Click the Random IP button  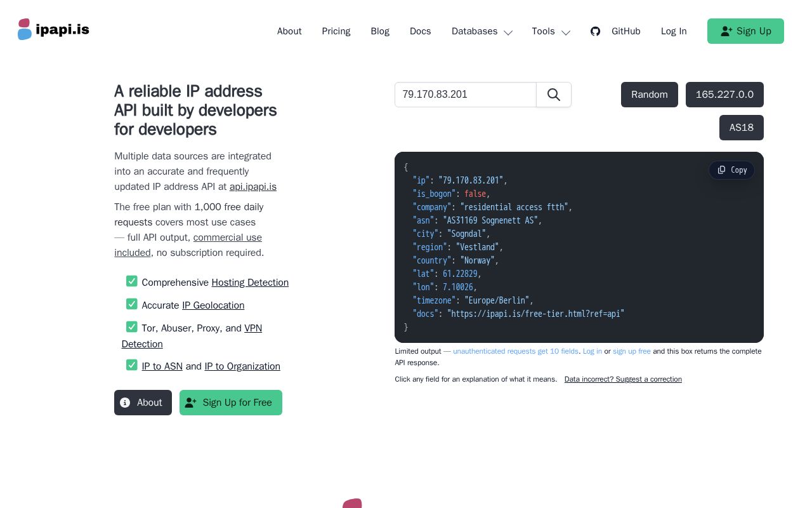pos(650,95)
